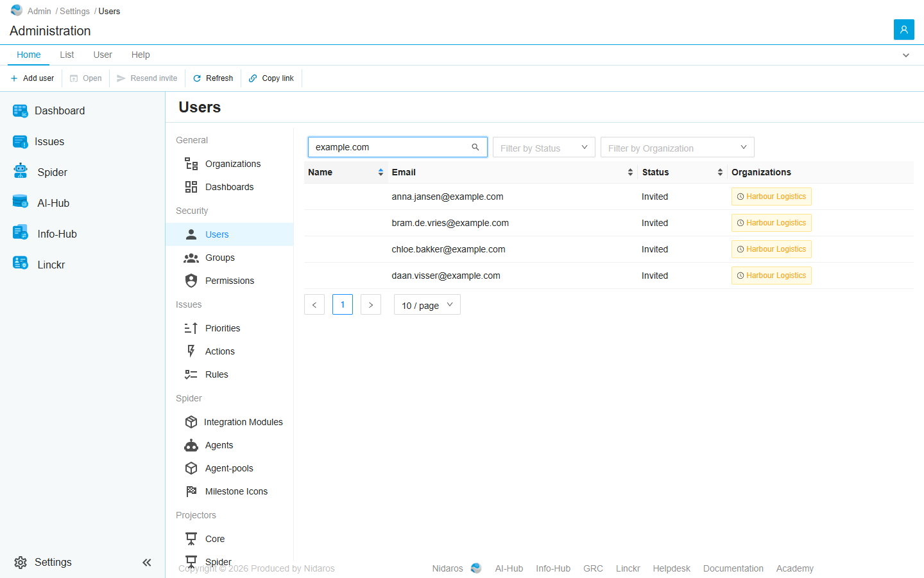Select page 1 in pagination
Image resolution: width=924 pixels, height=578 pixels.
coord(343,304)
